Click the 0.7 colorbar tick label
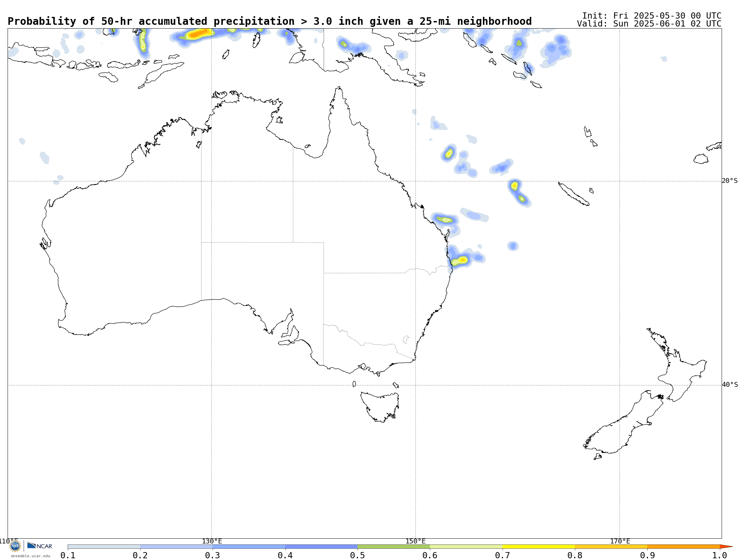The height and width of the screenshot is (560, 744). coord(503,555)
